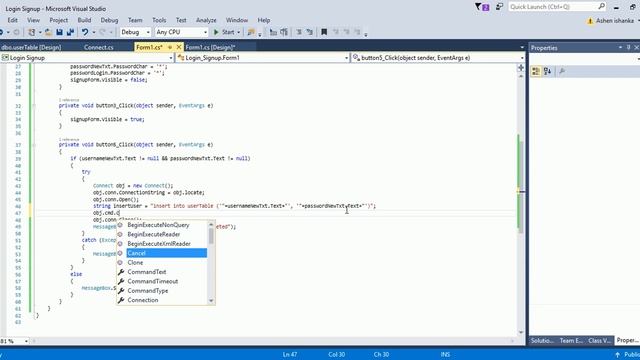640x360 pixels.
Task: Click the New Project toolbar icon
Action: click(31, 32)
